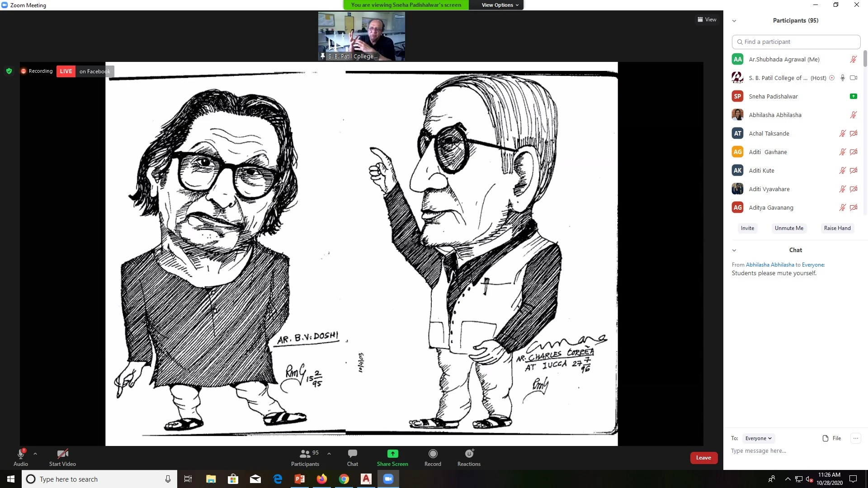Viewport: 868px width, 488px height.
Task: Open File Explorer from the taskbar
Action: pos(211,479)
